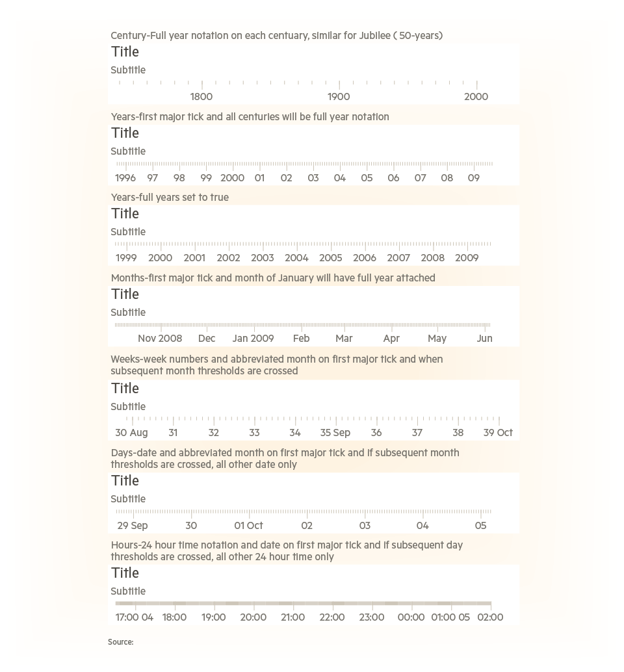
Task: Select the 1996 tick label
Action: [x=125, y=178]
